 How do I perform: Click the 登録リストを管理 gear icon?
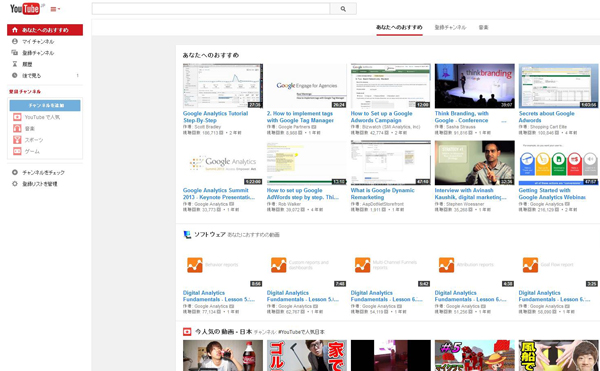pos(15,184)
